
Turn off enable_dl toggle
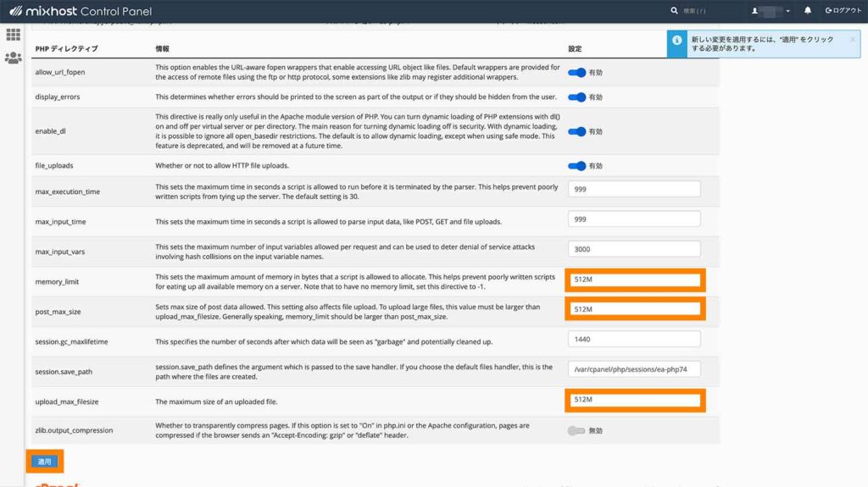[576, 131]
